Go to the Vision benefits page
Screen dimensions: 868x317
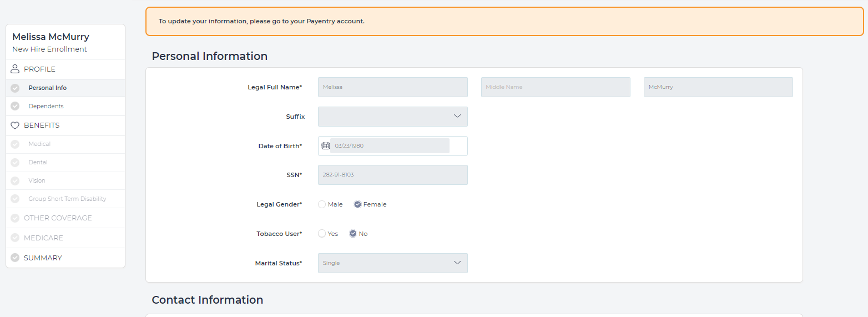(37, 181)
